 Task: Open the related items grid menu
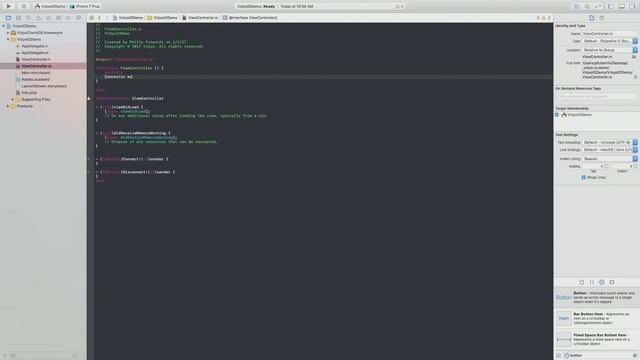click(x=91, y=18)
